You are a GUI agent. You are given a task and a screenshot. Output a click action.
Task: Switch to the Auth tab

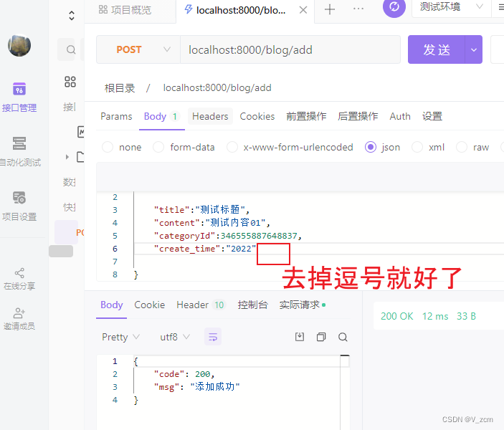[x=400, y=116]
